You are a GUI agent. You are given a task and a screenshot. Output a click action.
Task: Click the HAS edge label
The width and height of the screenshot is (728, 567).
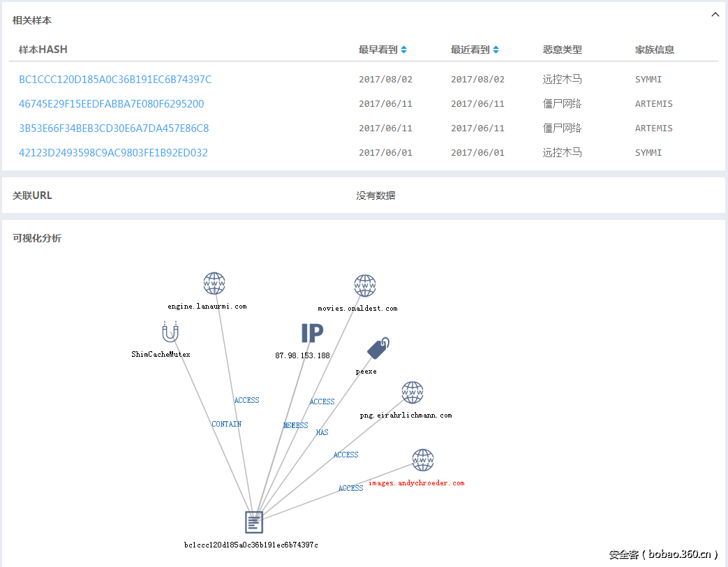click(322, 432)
